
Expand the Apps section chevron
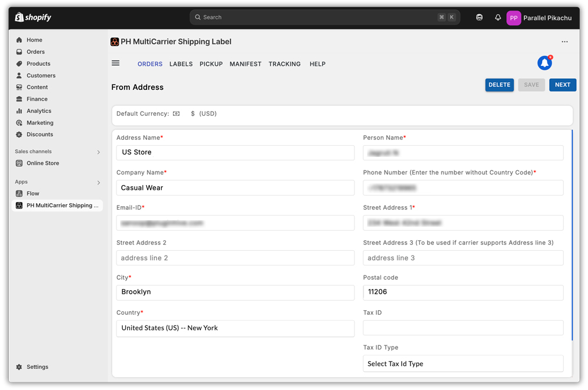(x=99, y=183)
